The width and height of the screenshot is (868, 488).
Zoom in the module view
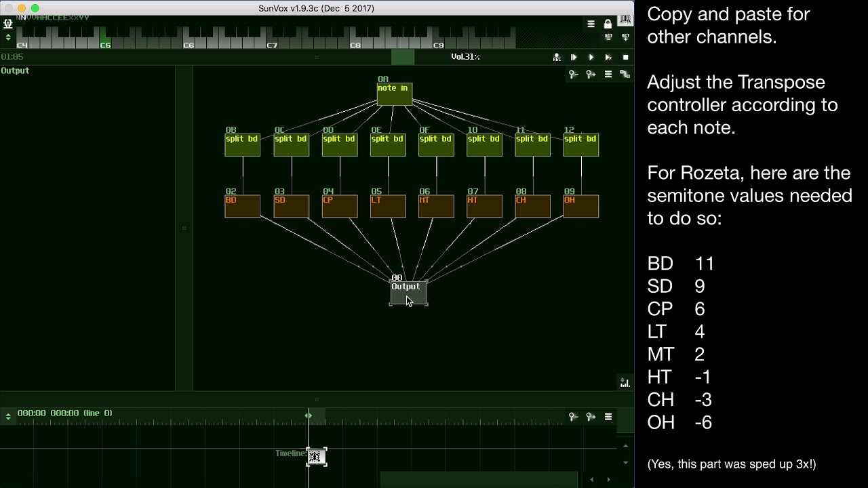[591, 75]
